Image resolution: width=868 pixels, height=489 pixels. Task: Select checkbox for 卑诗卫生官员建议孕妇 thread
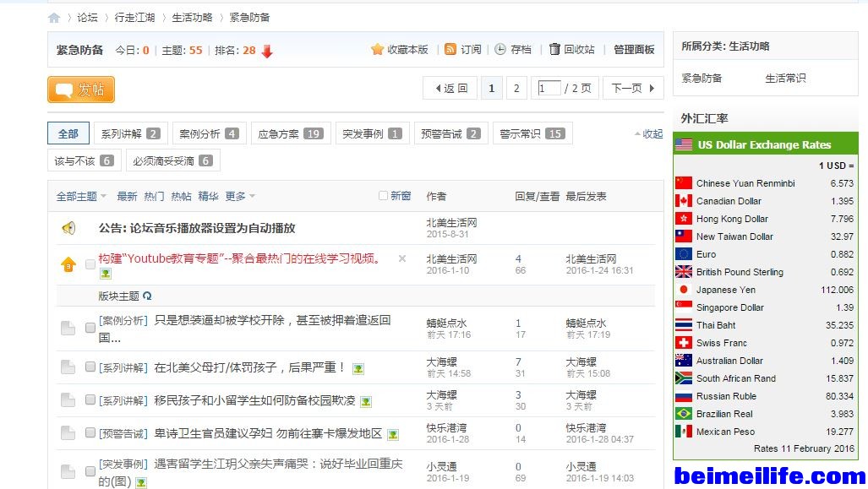(x=90, y=433)
